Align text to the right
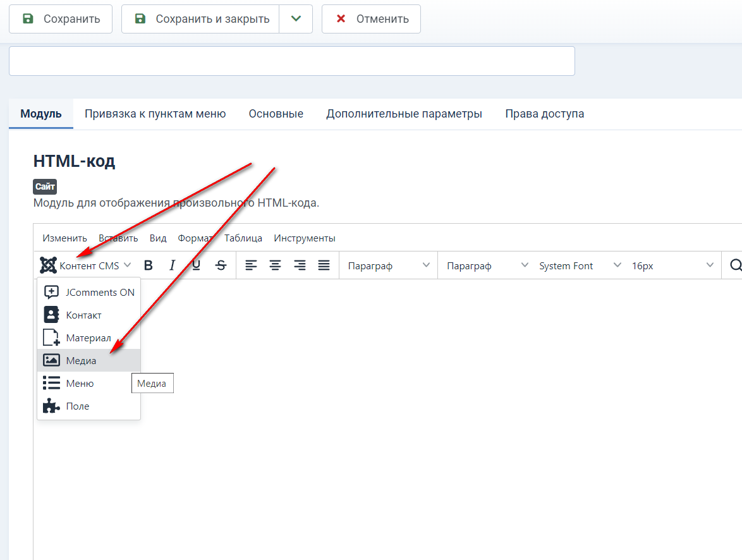742x560 pixels. tap(300, 265)
